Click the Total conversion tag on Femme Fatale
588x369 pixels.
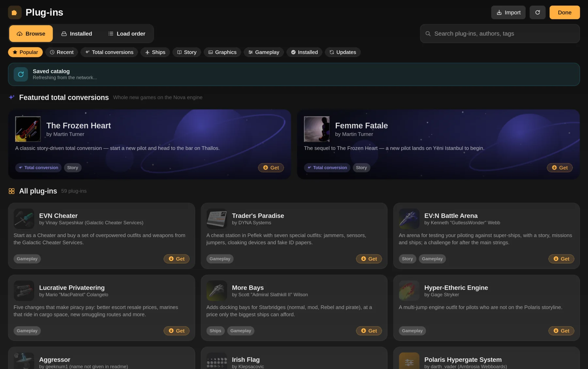(327, 168)
